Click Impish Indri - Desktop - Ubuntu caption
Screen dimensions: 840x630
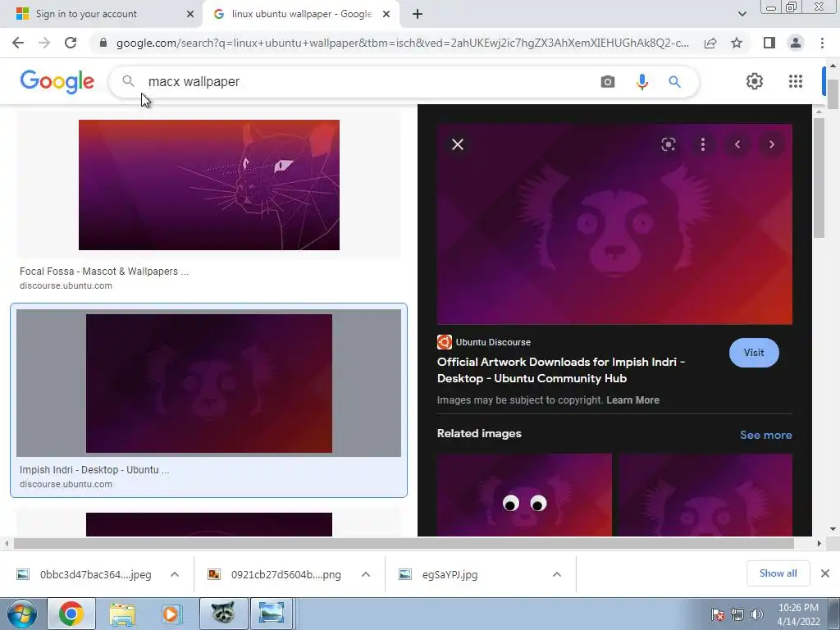(94, 470)
